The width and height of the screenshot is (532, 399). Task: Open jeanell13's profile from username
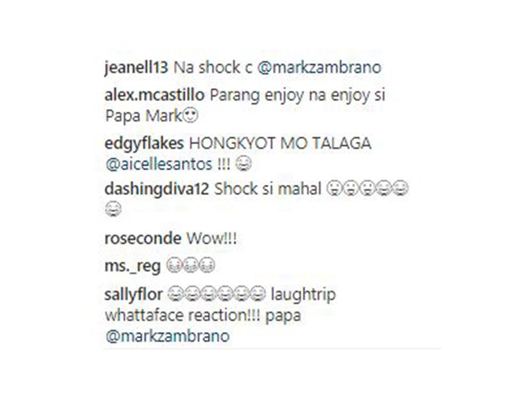coord(136,68)
